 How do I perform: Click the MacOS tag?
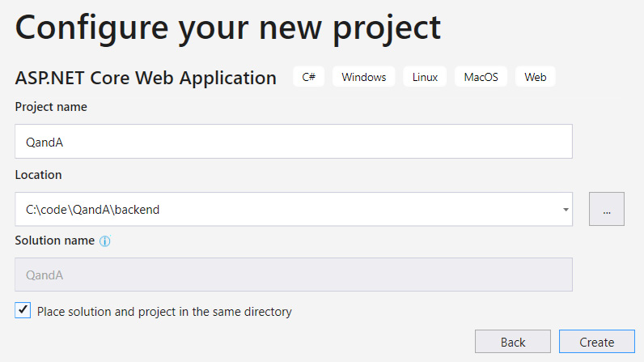pyautogui.click(x=481, y=77)
